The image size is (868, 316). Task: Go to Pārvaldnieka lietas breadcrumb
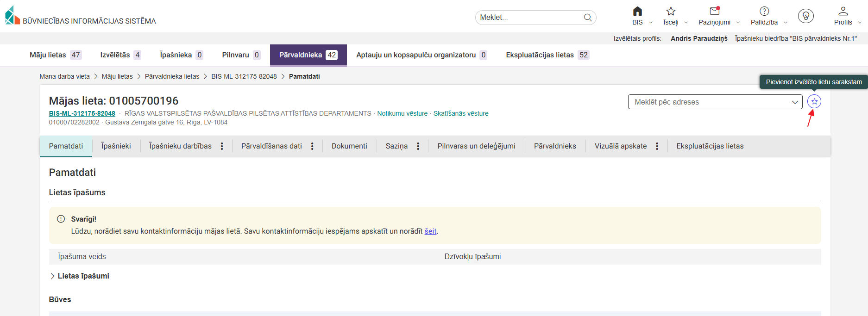(x=172, y=76)
